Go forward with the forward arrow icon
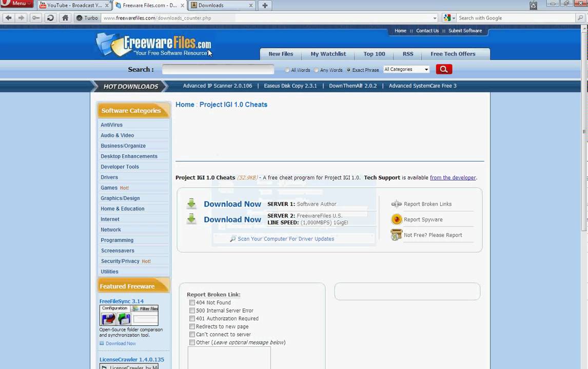This screenshot has width=588, height=369. (22, 17)
